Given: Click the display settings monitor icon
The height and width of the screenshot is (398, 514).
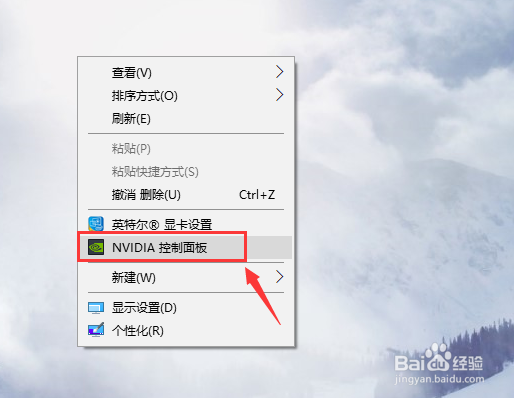Looking at the screenshot, I should point(96,308).
